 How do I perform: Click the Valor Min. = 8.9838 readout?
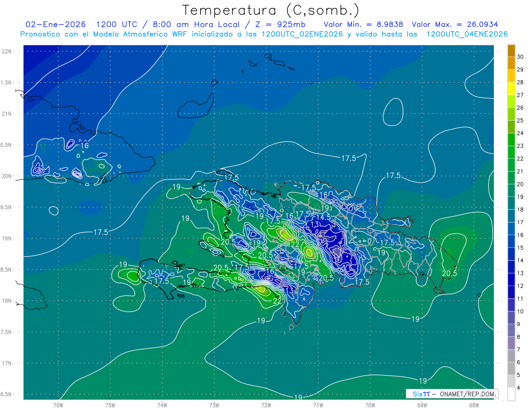click(x=363, y=24)
